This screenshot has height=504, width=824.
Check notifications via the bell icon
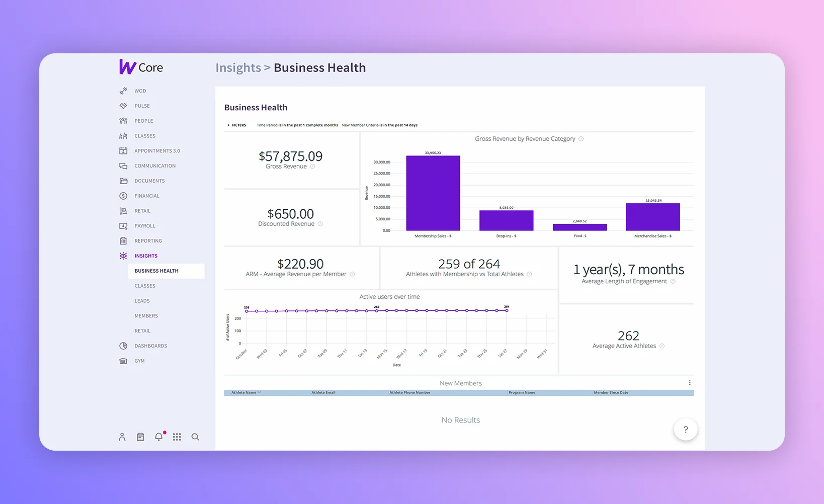pos(158,437)
